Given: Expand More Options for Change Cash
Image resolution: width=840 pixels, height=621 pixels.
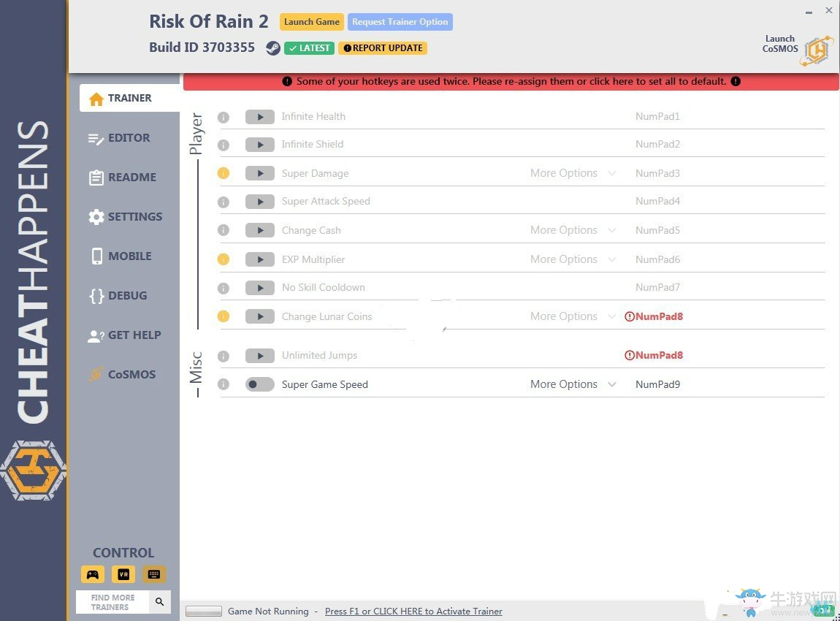Looking at the screenshot, I should tap(573, 230).
